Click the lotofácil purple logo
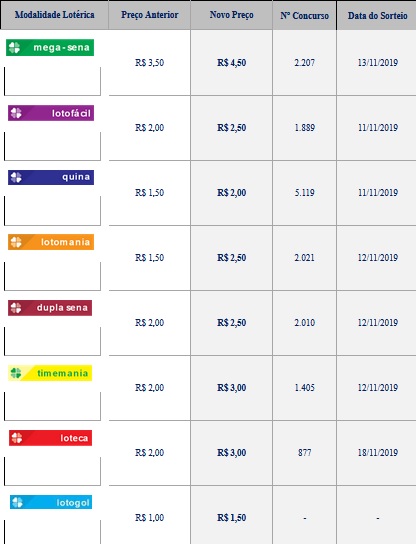416x544 pixels. point(51,113)
